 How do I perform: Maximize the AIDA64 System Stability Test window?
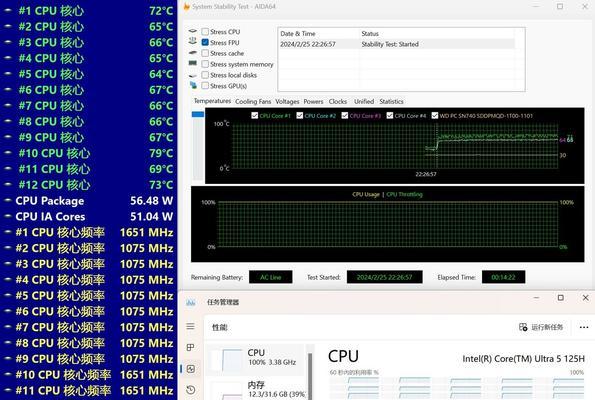point(560,6)
